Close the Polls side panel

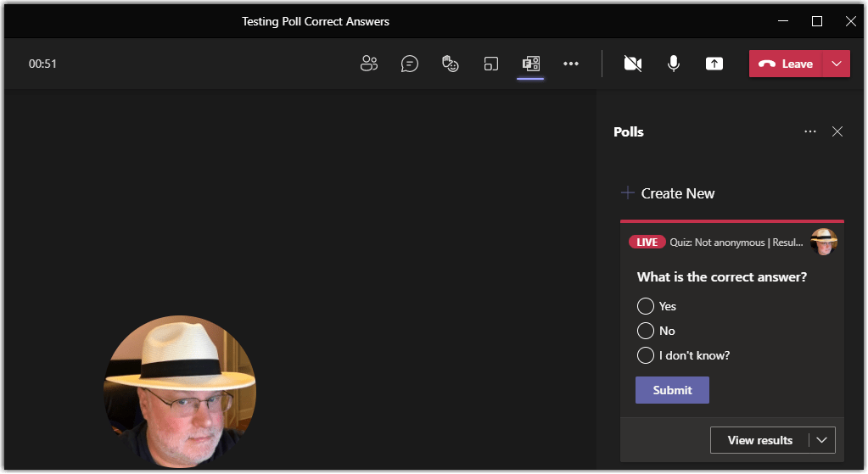(837, 131)
